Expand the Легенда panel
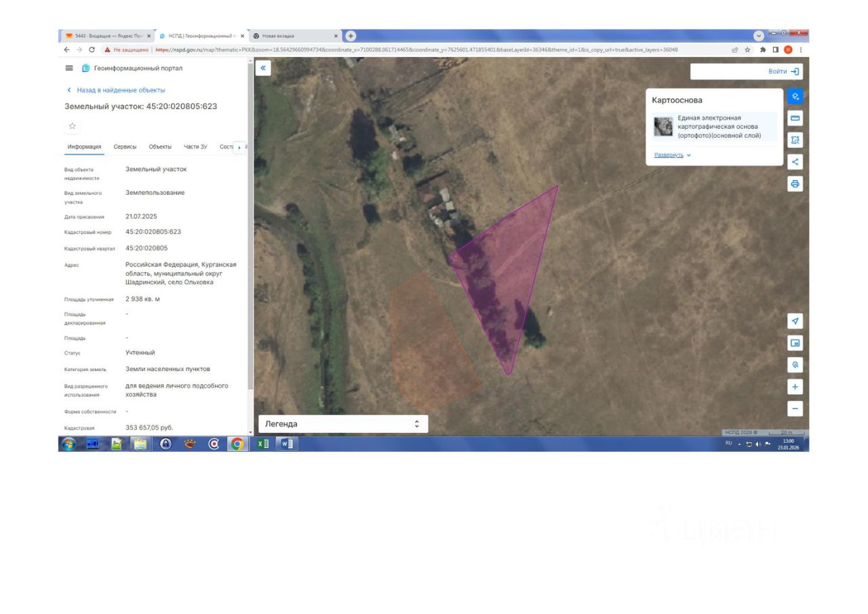The image size is (868, 614). pyautogui.click(x=343, y=424)
